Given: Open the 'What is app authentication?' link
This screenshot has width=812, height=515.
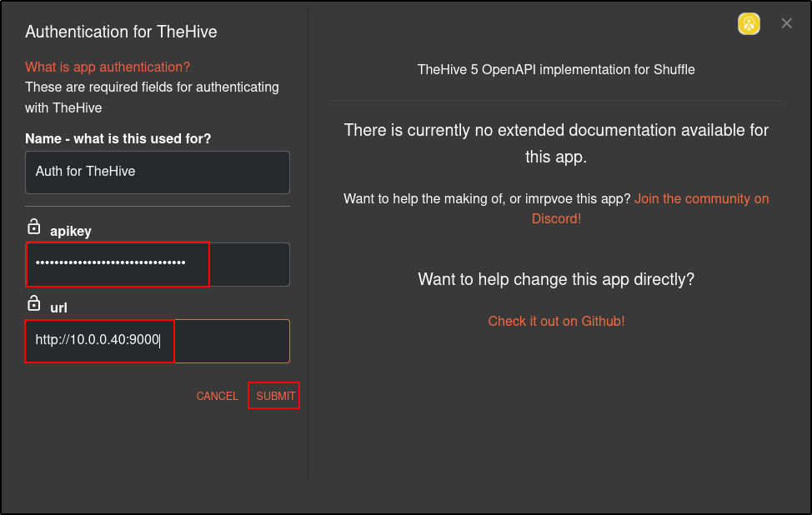Looking at the screenshot, I should coord(108,67).
